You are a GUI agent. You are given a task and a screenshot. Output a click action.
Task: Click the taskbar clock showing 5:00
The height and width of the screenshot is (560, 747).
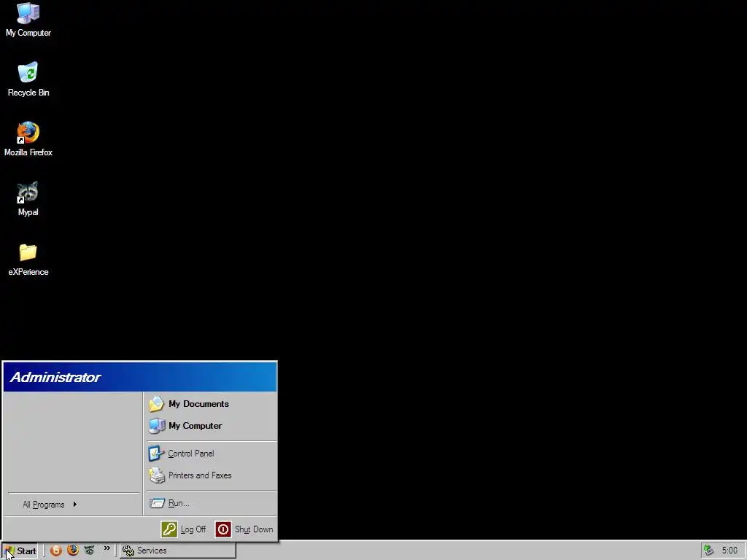tap(729, 551)
